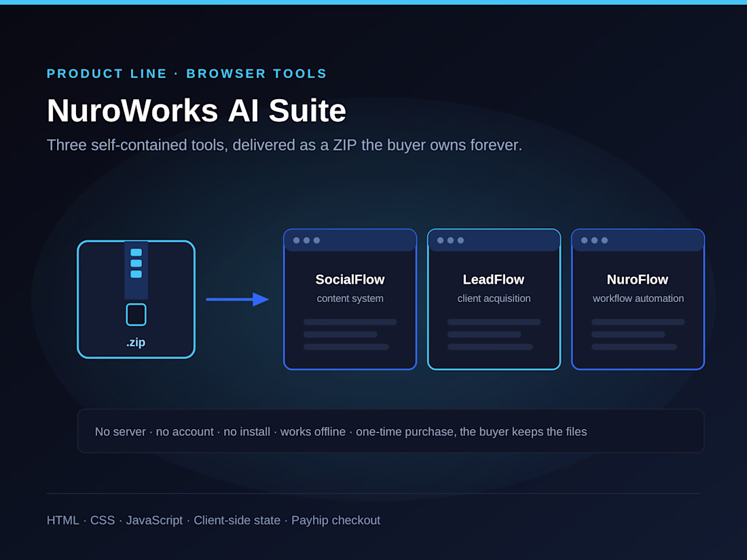Image resolution: width=747 pixels, height=560 pixels.
Task: Select the "HTML · CSS · JavaScript" footer text
Action: 213,521
